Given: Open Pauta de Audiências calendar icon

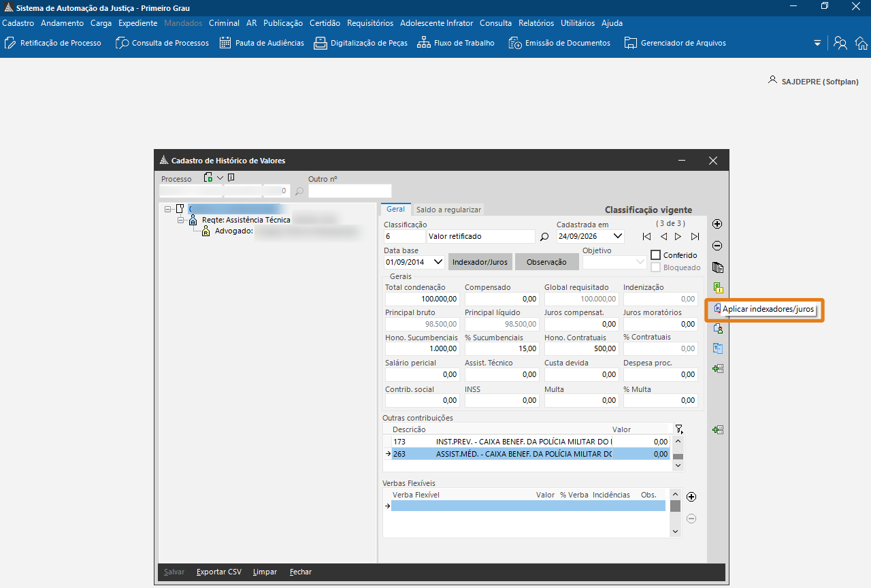Looking at the screenshot, I should click(225, 43).
